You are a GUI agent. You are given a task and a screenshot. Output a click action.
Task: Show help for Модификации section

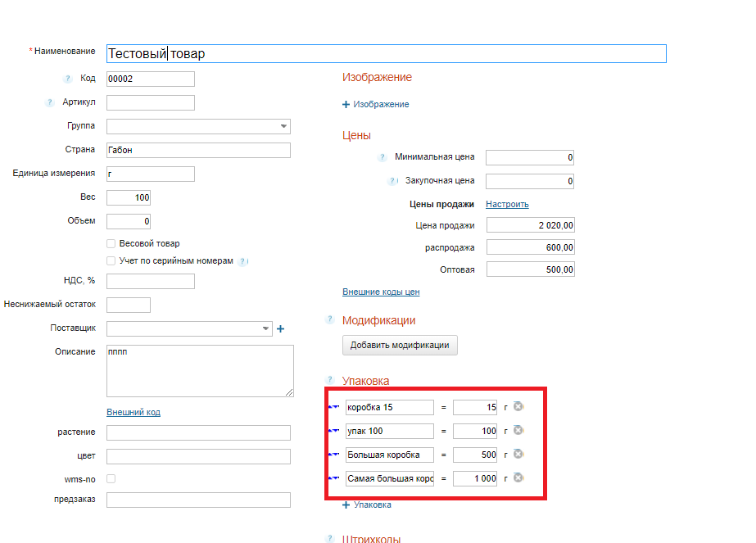[x=330, y=319]
